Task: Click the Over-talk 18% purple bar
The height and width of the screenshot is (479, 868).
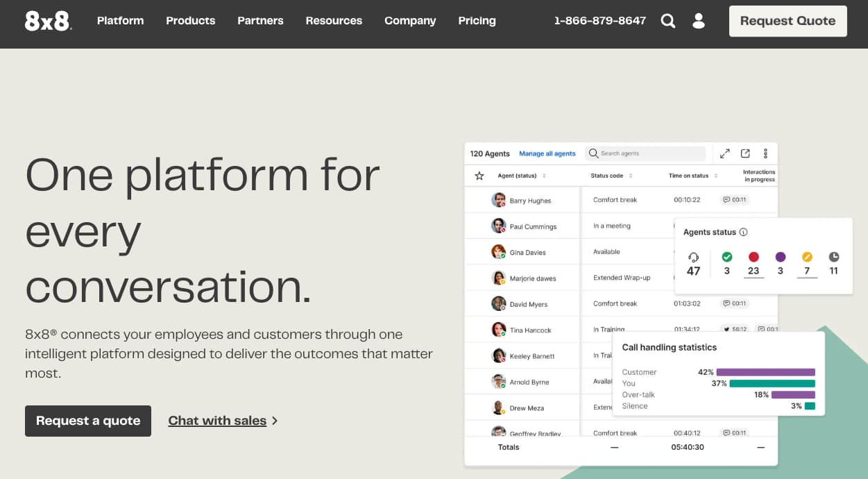Action: pyautogui.click(x=793, y=394)
